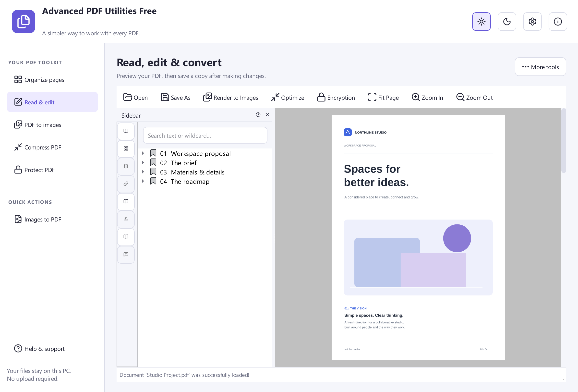The height and width of the screenshot is (392, 578).
Task: Expand the 02 The brief bookmark
Action: (x=143, y=162)
